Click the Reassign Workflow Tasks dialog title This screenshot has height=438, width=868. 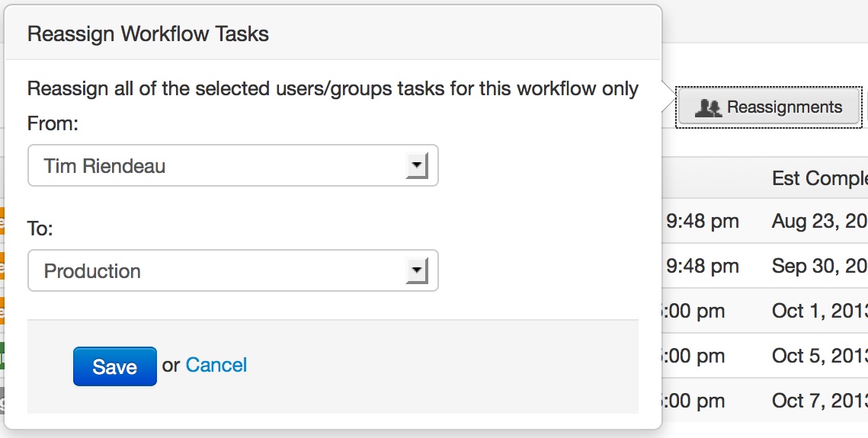[x=148, y=34]
